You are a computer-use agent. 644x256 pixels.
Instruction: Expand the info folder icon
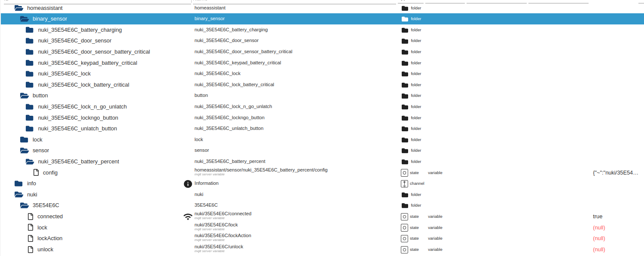pyautogui.click(x=18, y=184)
